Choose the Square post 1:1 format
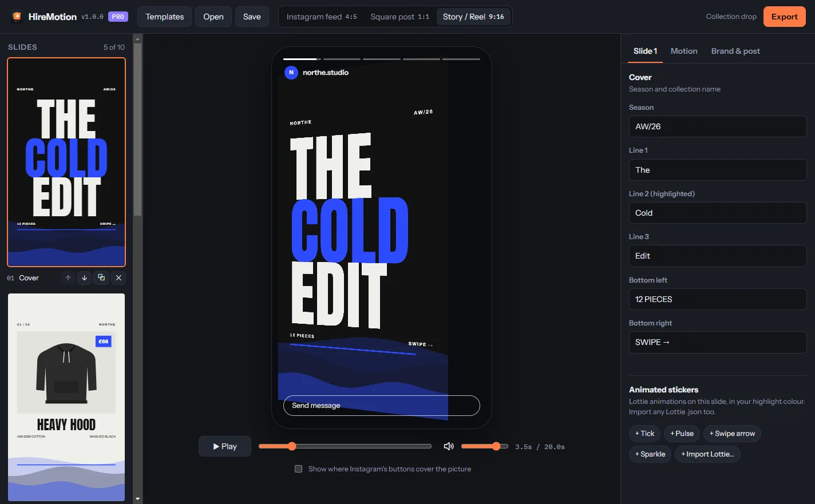Image resolution: width=815 pixels, height=504 pixels. pos(399,17)
